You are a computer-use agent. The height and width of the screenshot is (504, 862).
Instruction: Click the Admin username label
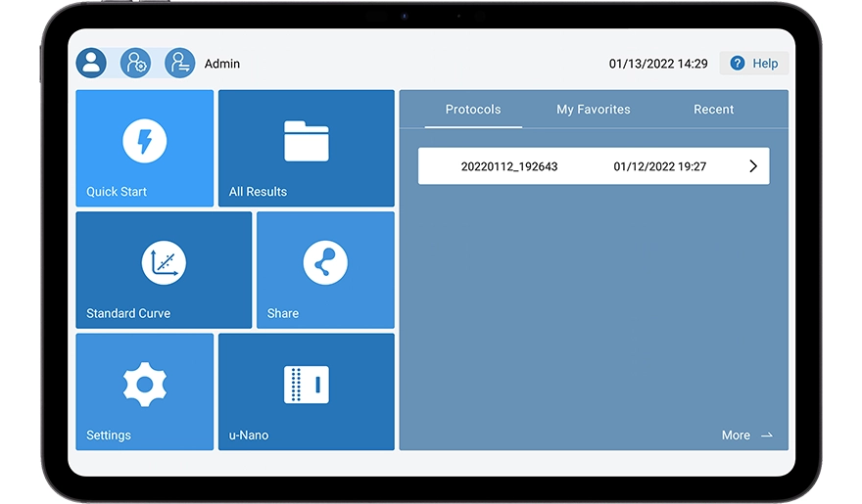click(x=222, y=64)
